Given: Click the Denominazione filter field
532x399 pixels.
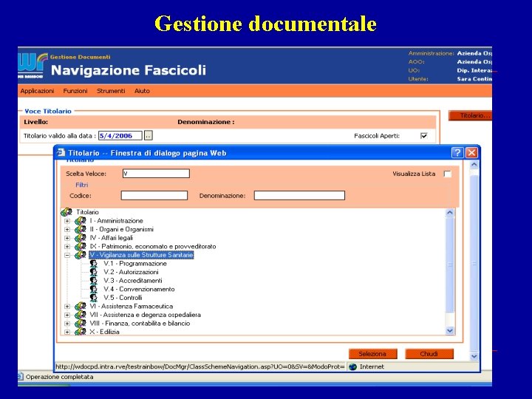Looking at the screenshot, I should (299, 195).
